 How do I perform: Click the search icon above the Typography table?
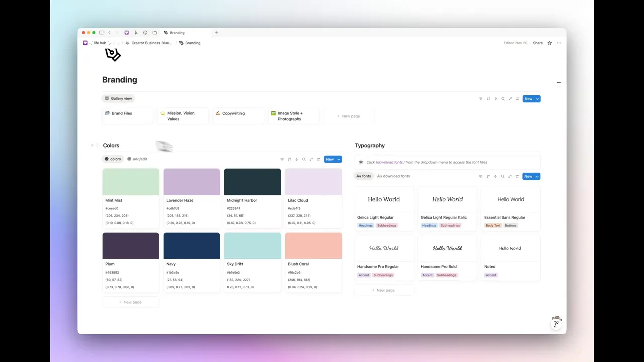coord(503,176)
